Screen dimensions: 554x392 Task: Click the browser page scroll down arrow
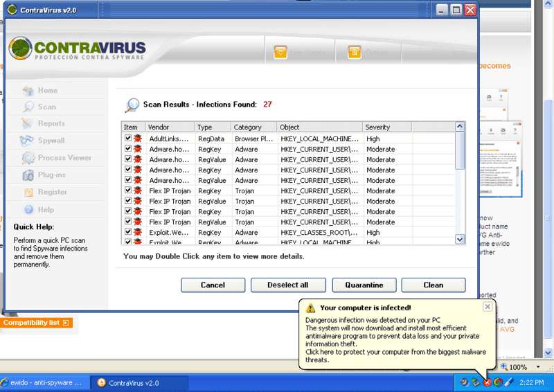548,353
